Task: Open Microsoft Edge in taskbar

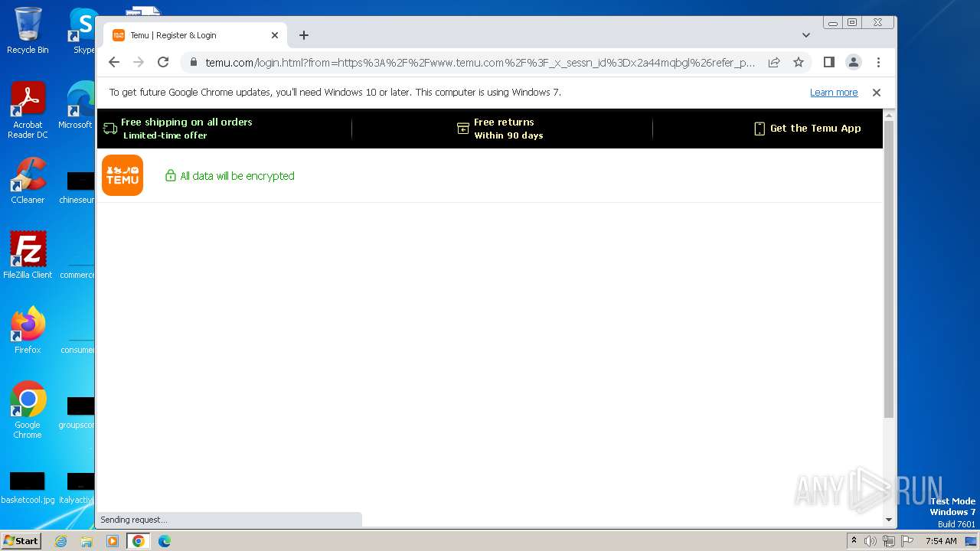Action: pyautogui.click(x=165, y=541)
